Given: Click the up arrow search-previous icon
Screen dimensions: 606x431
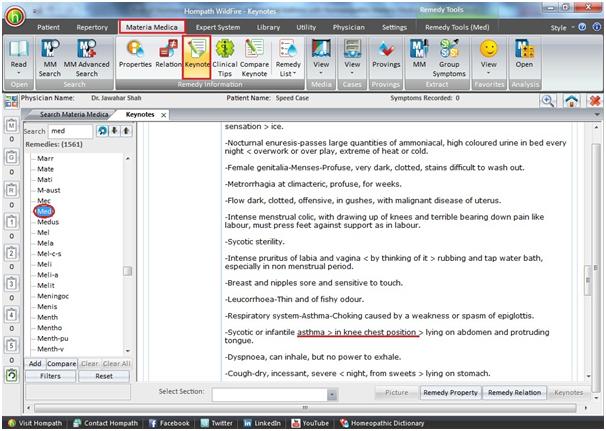Looking at the screenshot, I should (126, 131).
